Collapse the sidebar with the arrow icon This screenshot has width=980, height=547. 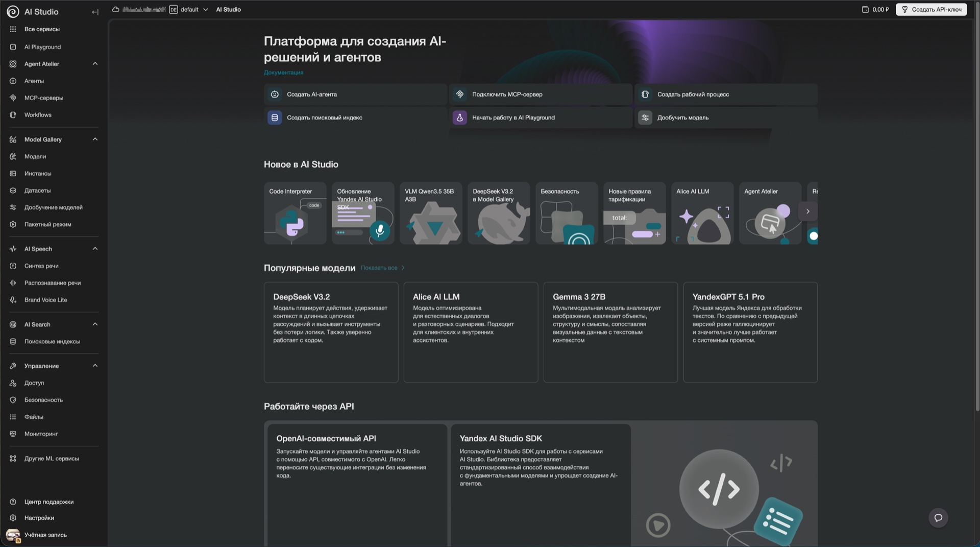click(x=95, y=12)
